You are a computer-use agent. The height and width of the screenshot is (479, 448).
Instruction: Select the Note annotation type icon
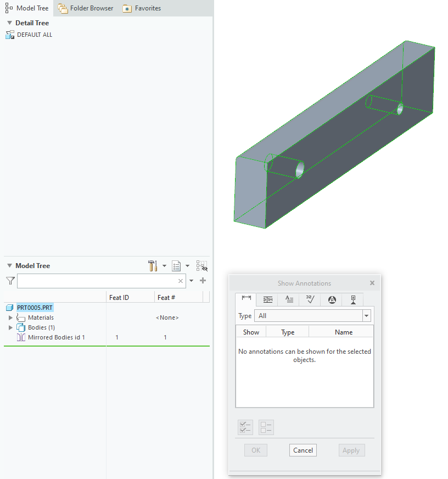289,300
